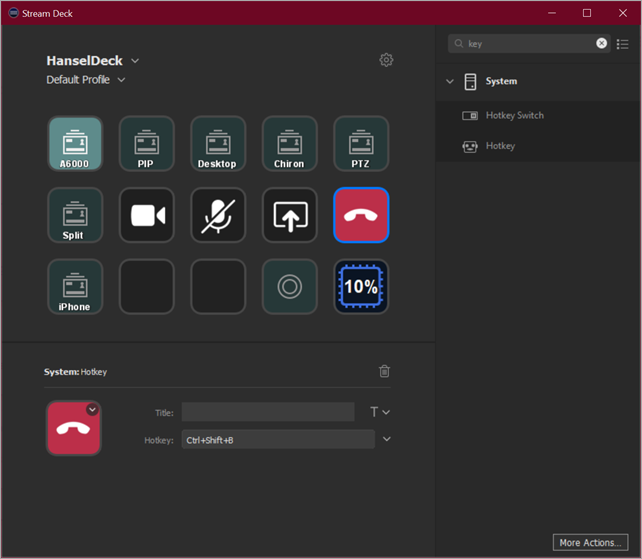Click the Desktop scene key
Viewport: 642px width, 559px height.
click(218, 144)
